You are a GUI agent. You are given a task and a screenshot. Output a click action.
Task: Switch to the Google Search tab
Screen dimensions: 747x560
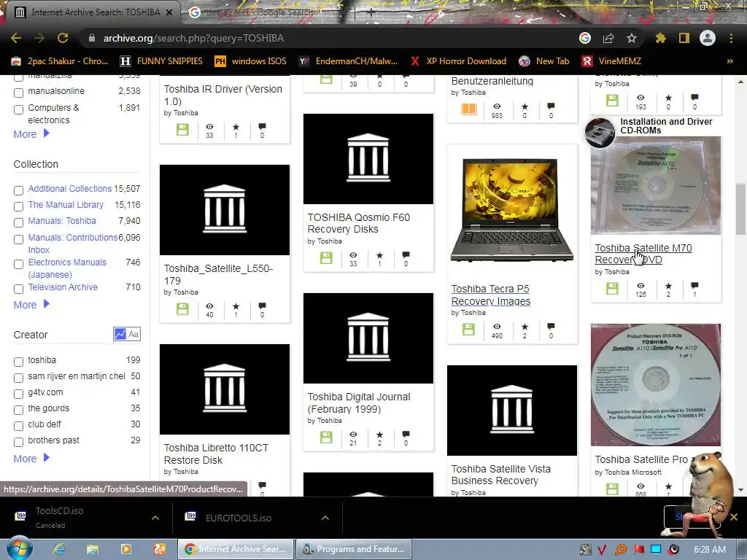point(258,12)
